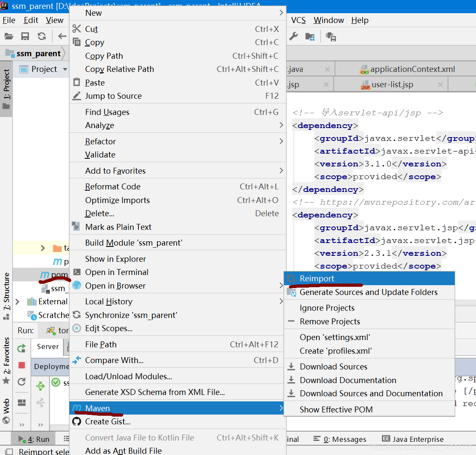The height and width of the screenshot is (455, 476).
Task: Open the New submenu
Action: point(178,13)
